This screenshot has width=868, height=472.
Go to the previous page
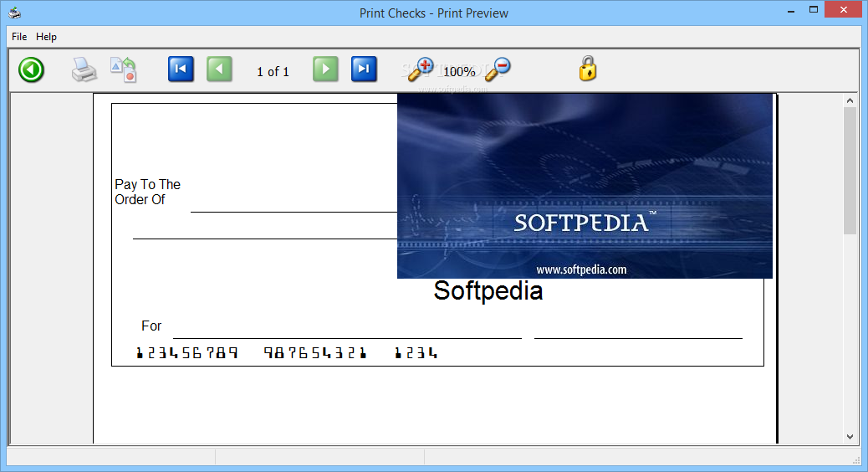click(x=219, y=69)
